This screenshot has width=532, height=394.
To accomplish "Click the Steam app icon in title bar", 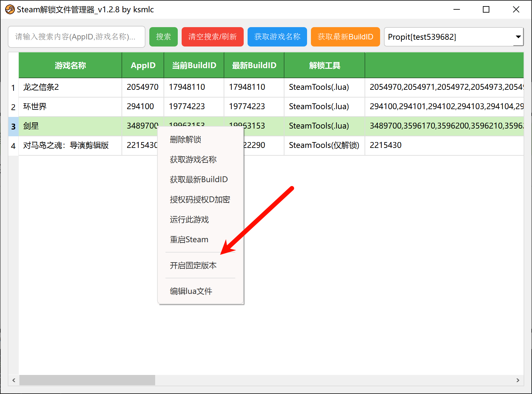I will point(10,10).
